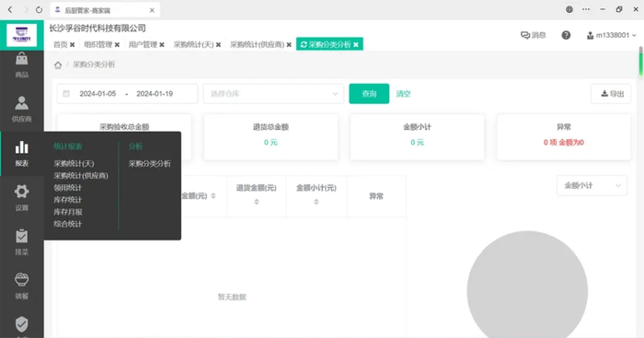
Task: Click the company logo at top left
Action: tap(22, 35)
